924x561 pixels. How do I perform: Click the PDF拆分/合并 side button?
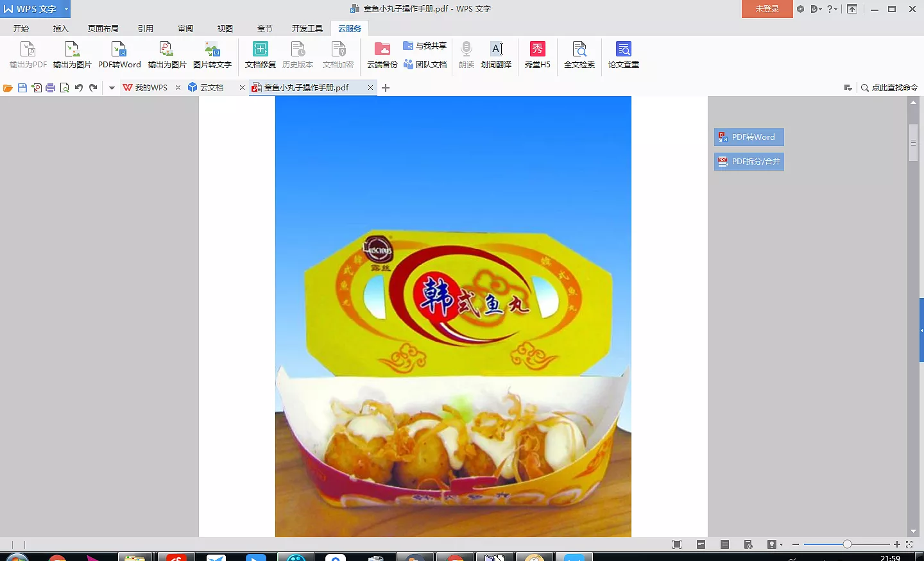pyautogui.click(x=749, y=162)
